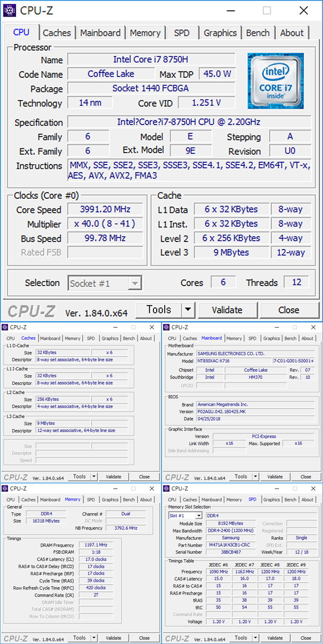Click the Tools button in the large CPU window
This screenshot has height=644, width=323.
pos(159,310)
